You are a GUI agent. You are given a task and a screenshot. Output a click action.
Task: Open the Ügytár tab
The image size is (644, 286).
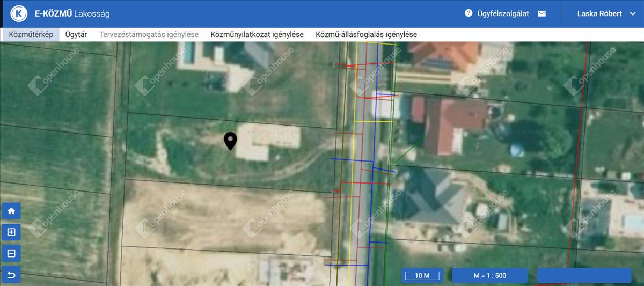pyautogui.click(x=76, y=34)
